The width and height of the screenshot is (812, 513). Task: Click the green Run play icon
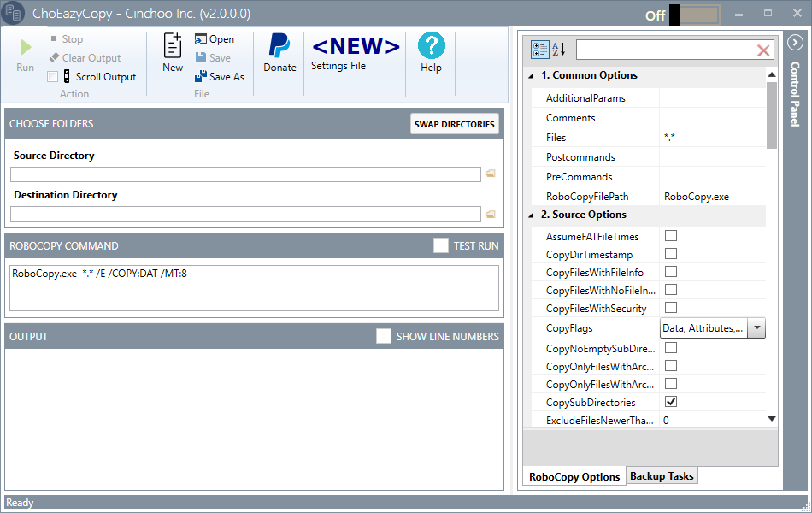tap(26, 48)
